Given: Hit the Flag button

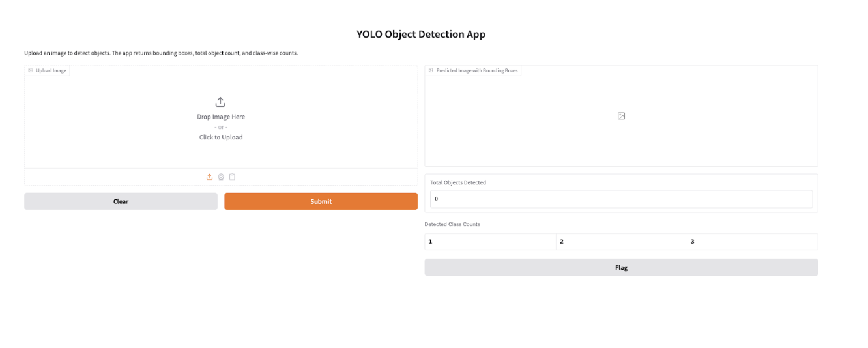Looking at the screenshot, I should pyautogui.click(x=621, y=267).
